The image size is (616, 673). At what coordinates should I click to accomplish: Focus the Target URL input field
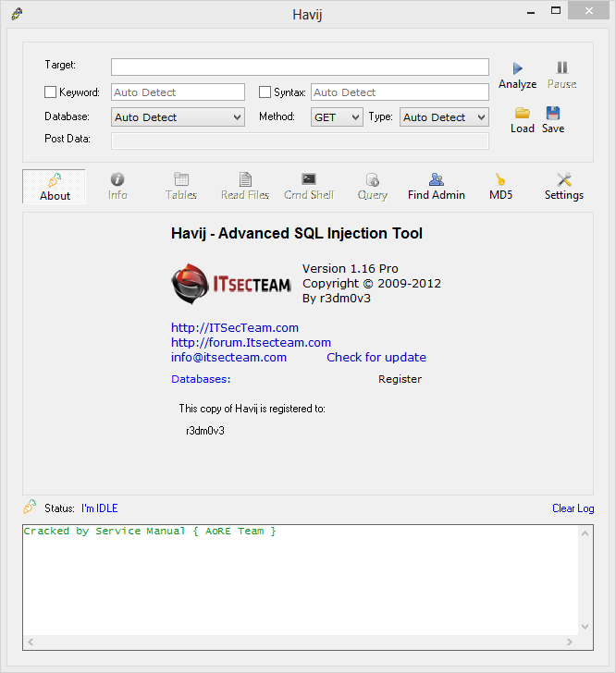pos(300,67)
